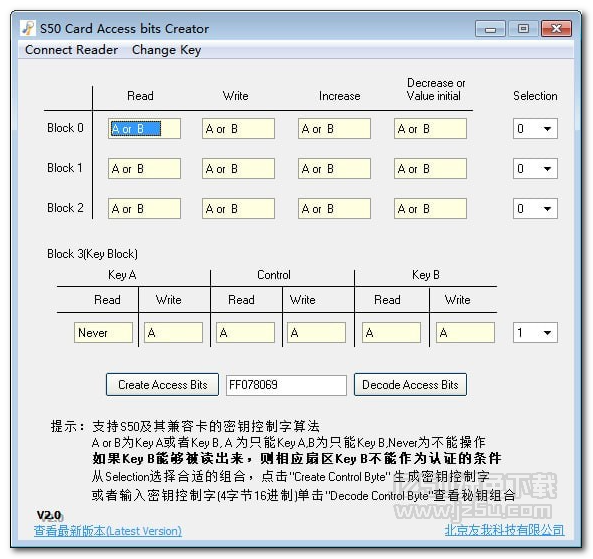Maximize the S50 Card Access window
The width and height of the screenshot is (593, 559).
coord(523,29)
